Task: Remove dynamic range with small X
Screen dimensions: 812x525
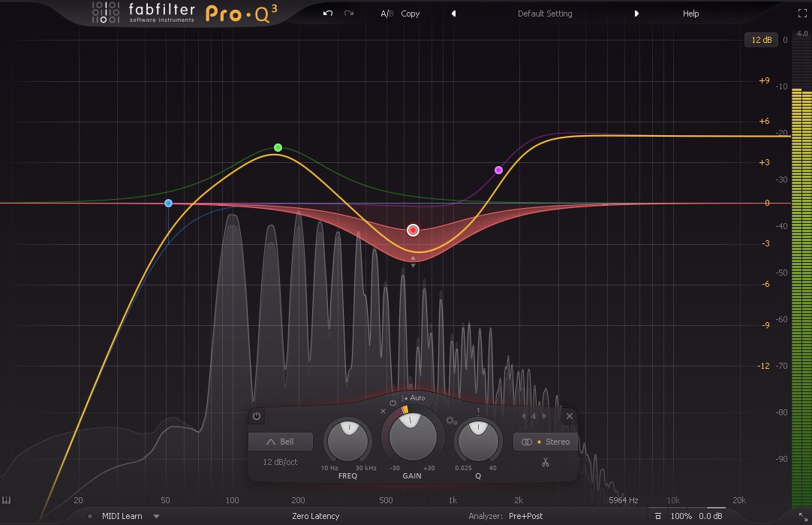Action: 383,412
